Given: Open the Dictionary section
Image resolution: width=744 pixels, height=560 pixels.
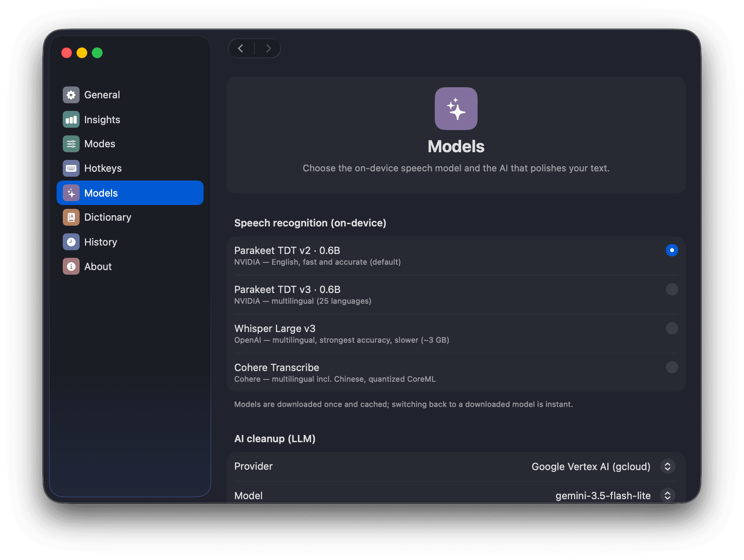Looking at the screenshot, I should (x=130, y=217).
